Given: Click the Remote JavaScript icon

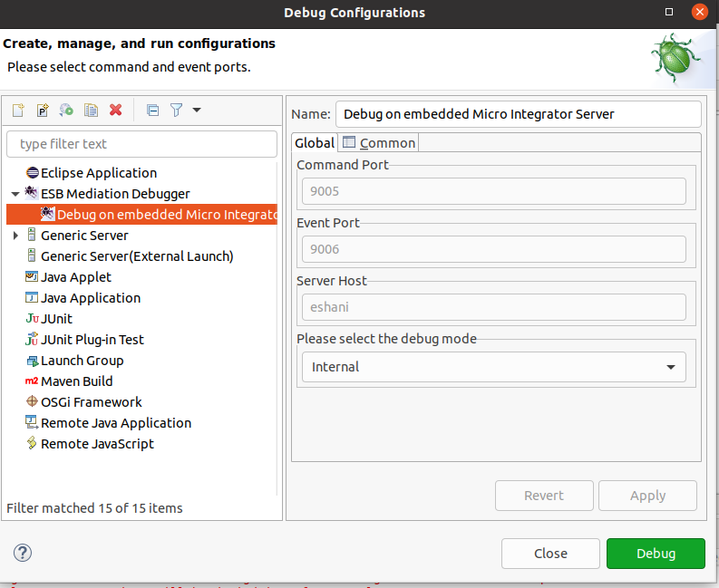Looking at the screenshot, I should (x=31, y=443).
